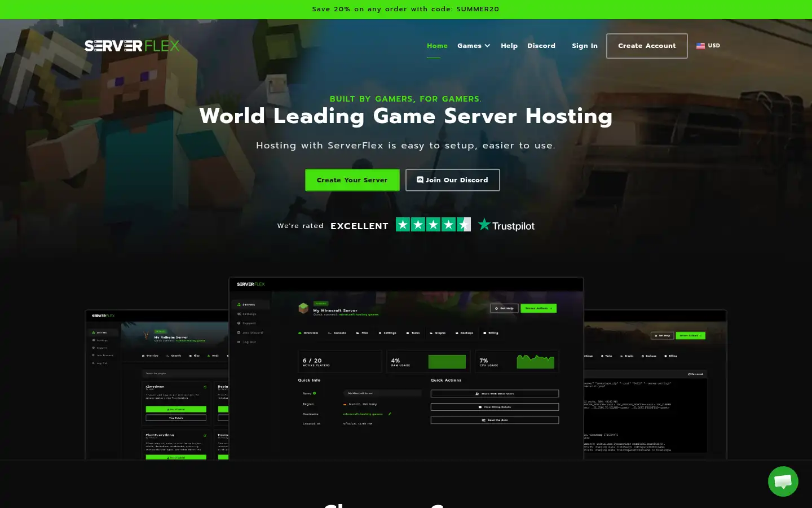
Task: Click the Minecraft Server dashboard preview image
Action: tap(406, 368)
